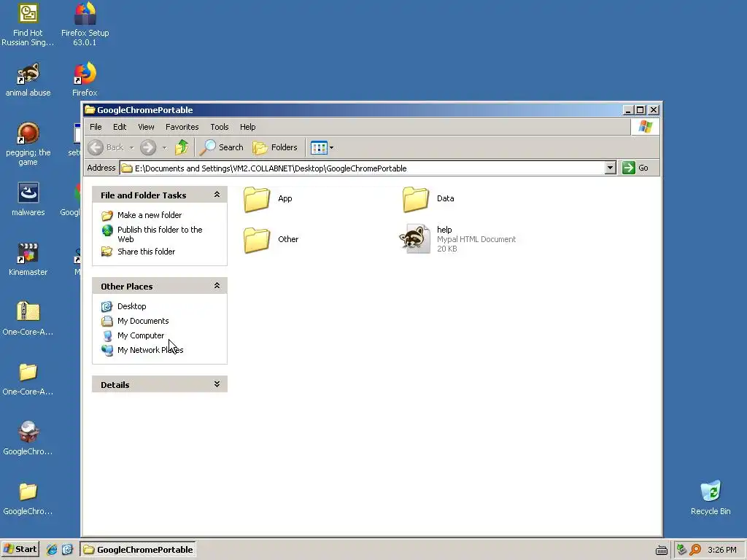747x560 pixels.
Task: Click Make a new folder
Action: (149, 215)
